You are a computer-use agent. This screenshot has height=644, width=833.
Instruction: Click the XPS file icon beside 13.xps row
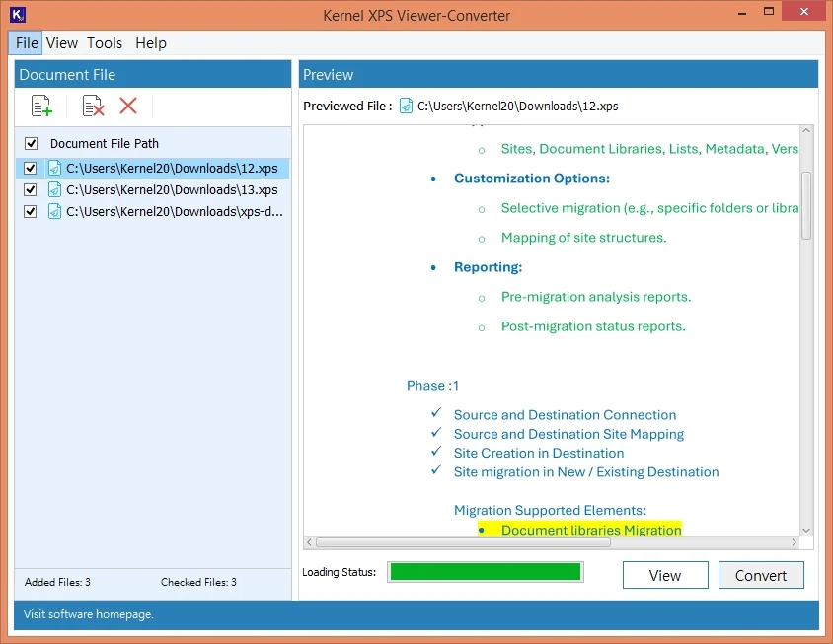54,190
